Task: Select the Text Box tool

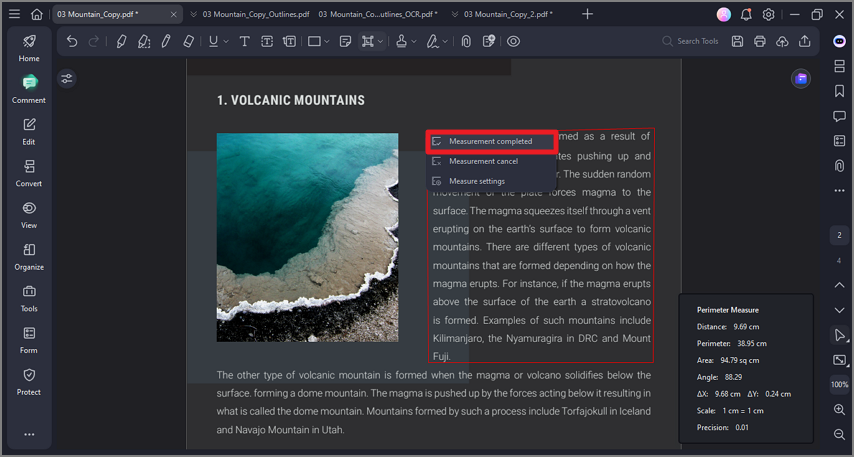Action: point(267,41)
